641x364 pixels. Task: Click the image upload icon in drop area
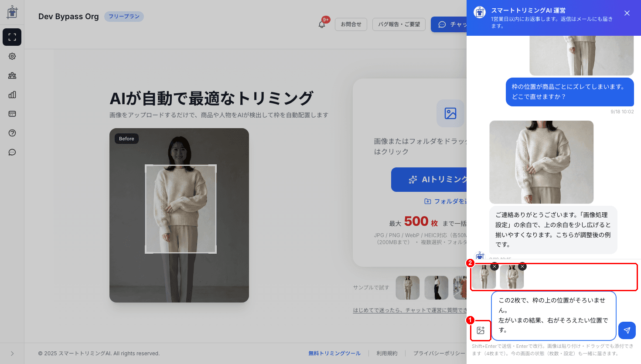click(x=450, y=113)
